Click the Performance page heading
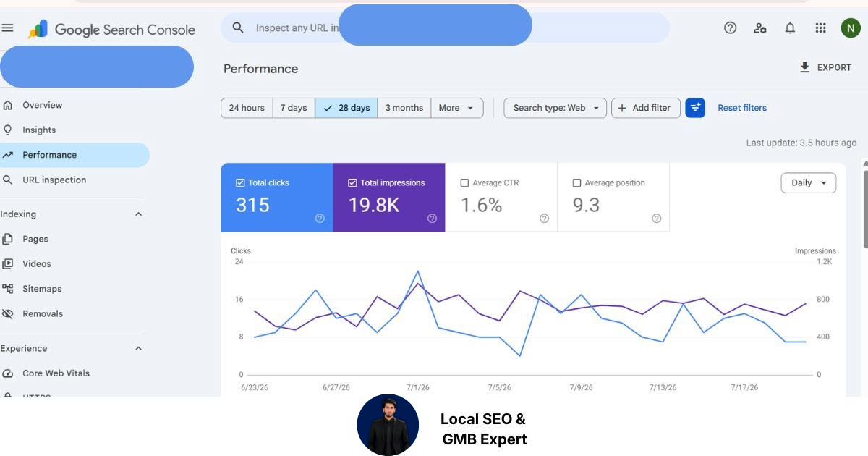 [260, 69]
